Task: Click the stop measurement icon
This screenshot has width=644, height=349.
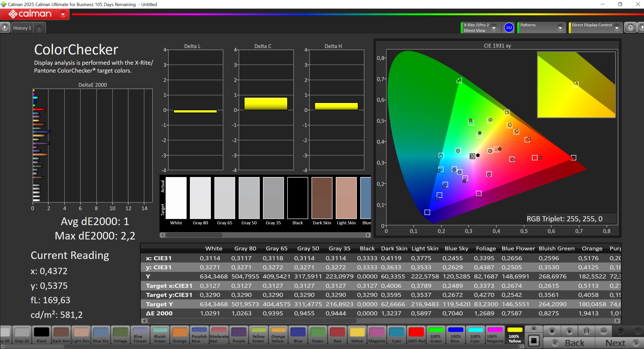Action: pos(552,331)
